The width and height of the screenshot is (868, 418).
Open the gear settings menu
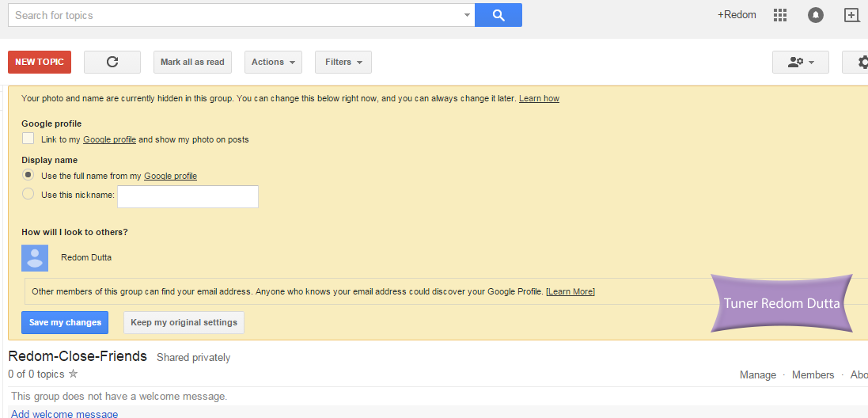tap(861, 63)
